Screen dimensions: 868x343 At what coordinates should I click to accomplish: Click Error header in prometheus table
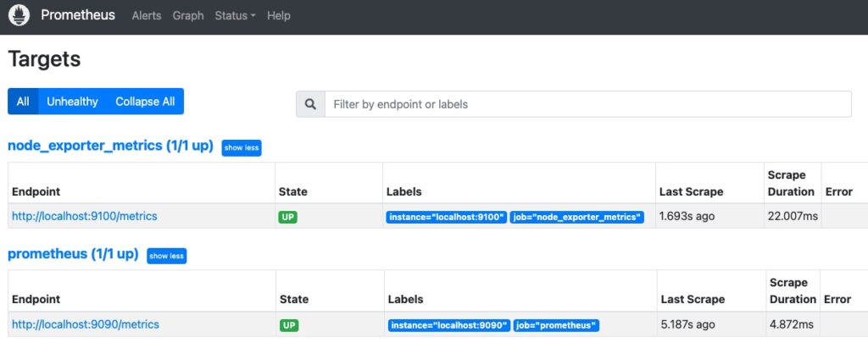pos(837,299)
